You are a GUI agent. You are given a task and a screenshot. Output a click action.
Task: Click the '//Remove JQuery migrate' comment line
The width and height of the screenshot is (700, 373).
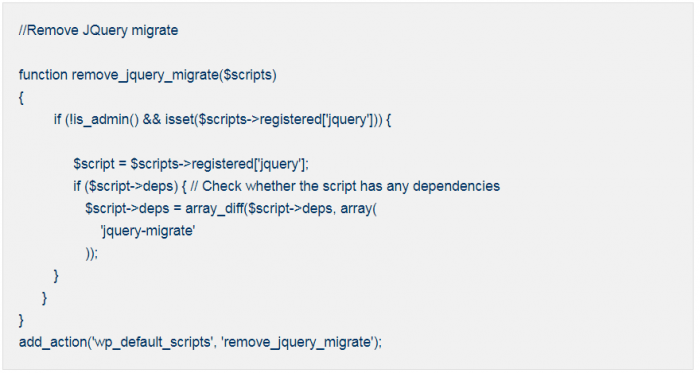(98, 30)
